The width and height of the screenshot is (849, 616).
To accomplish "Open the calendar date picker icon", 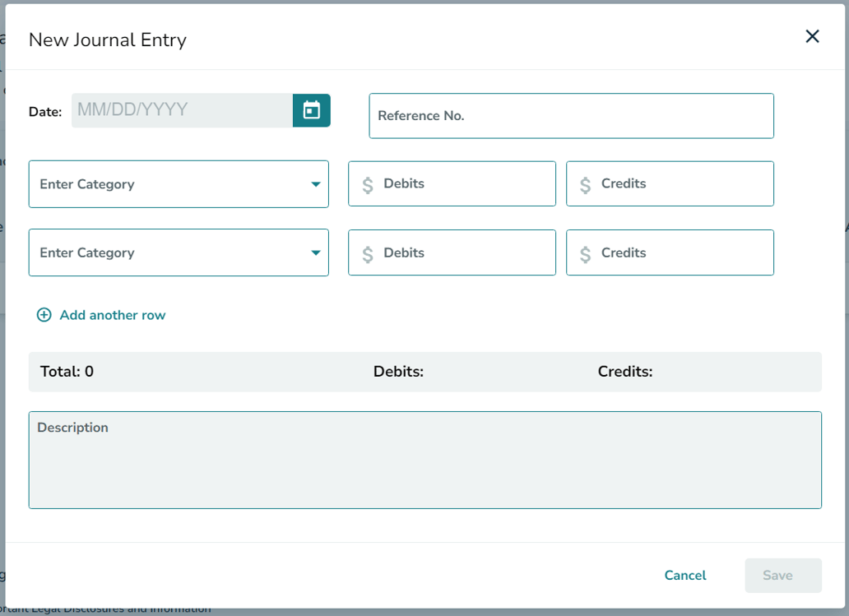I will [x=311, y=110].
